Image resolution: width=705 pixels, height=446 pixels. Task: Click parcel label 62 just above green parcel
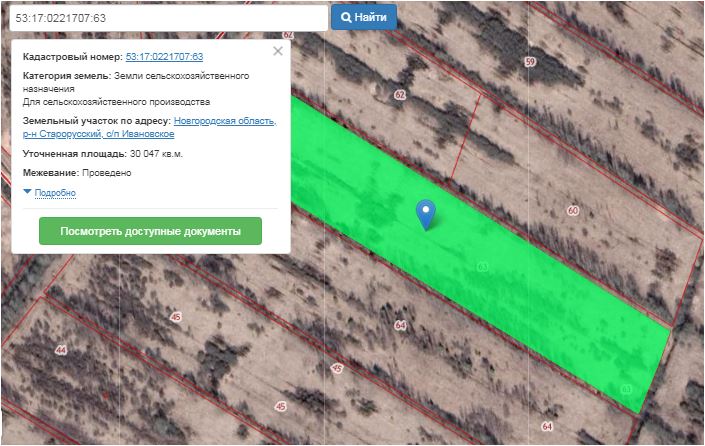pyautogui.click(x=400, y=95)
